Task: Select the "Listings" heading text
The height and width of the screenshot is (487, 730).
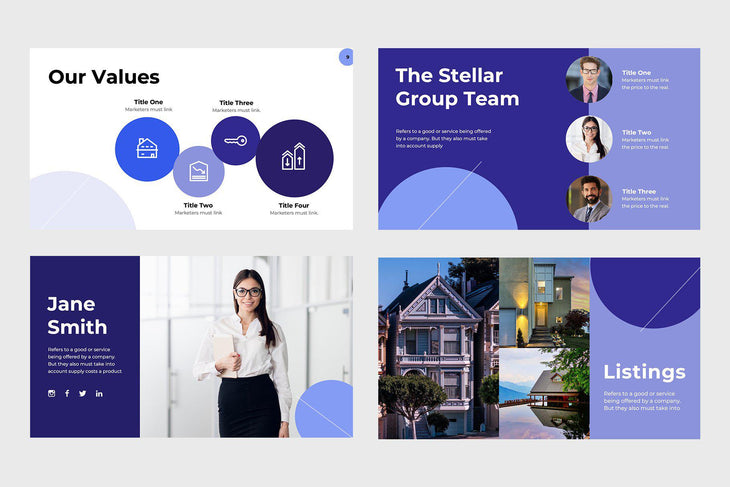Action: [x=644, y=372]
